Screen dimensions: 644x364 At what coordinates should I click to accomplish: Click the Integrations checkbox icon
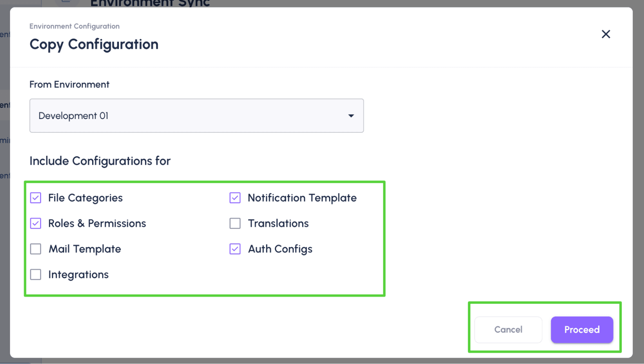pyautogui.click(x=35, y=274)
